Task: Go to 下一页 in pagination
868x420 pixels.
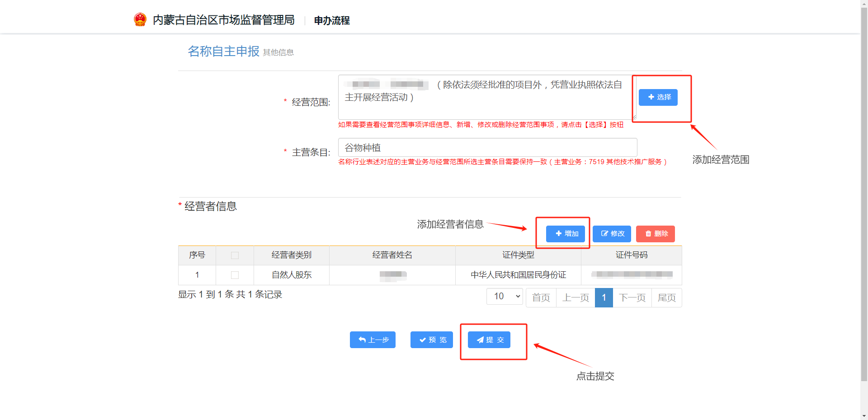Action: [x=632, y=297]
